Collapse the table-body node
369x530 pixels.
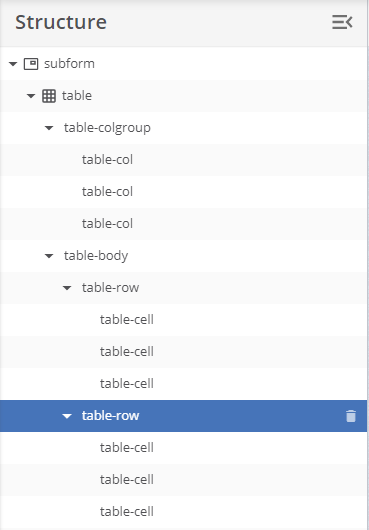point(49,256)
